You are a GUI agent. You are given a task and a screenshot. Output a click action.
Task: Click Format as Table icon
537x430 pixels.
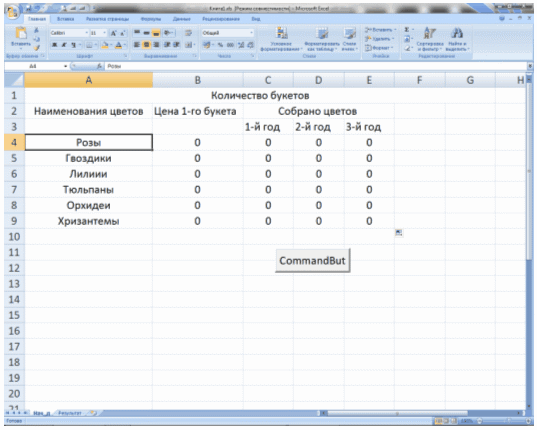(x=322, y=34)
